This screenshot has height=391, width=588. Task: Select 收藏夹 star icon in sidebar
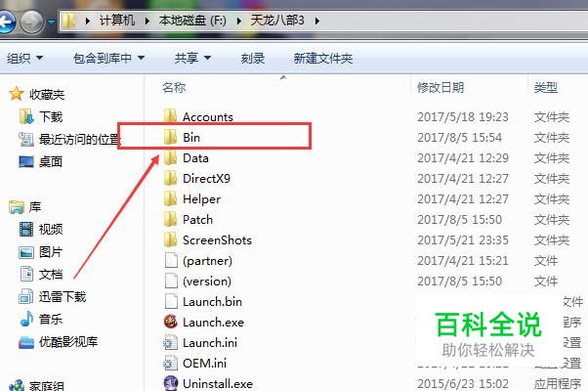tap(17, 94)
